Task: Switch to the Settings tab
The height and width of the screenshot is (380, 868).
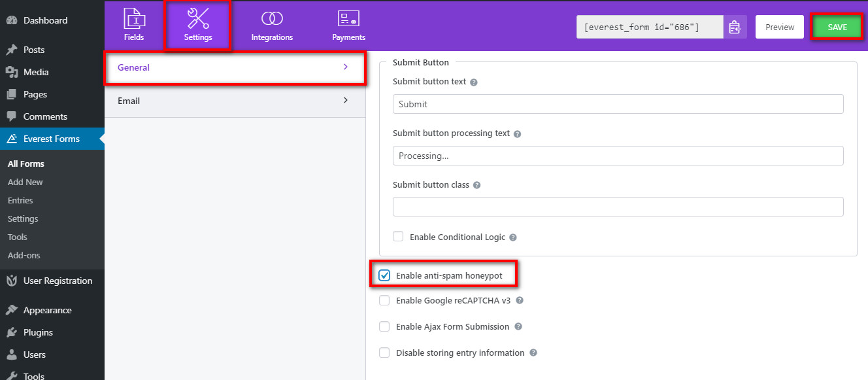Action: click(x=198, y=26)
